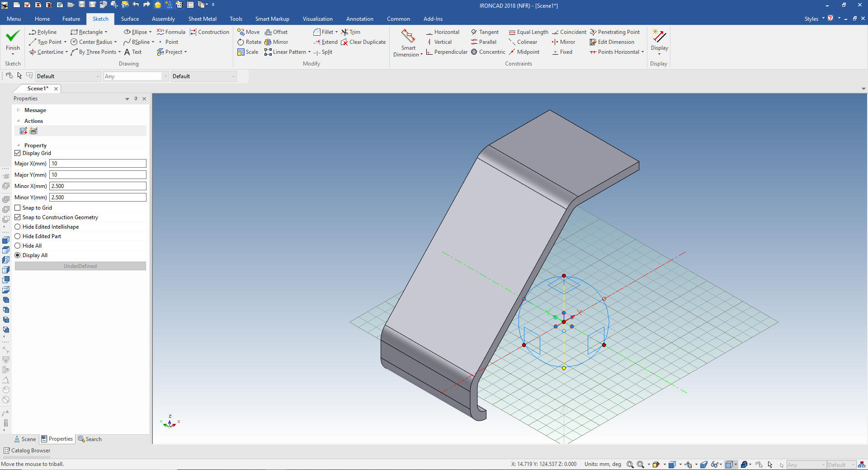
Task: Select the Rectangle tool
Action: point(86,32)
